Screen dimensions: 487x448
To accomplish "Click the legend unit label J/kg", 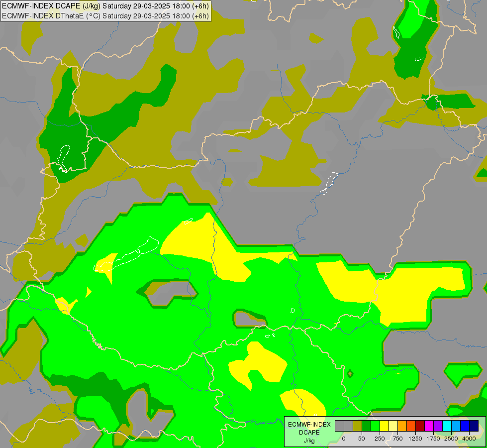I will [x=309, y=441].
